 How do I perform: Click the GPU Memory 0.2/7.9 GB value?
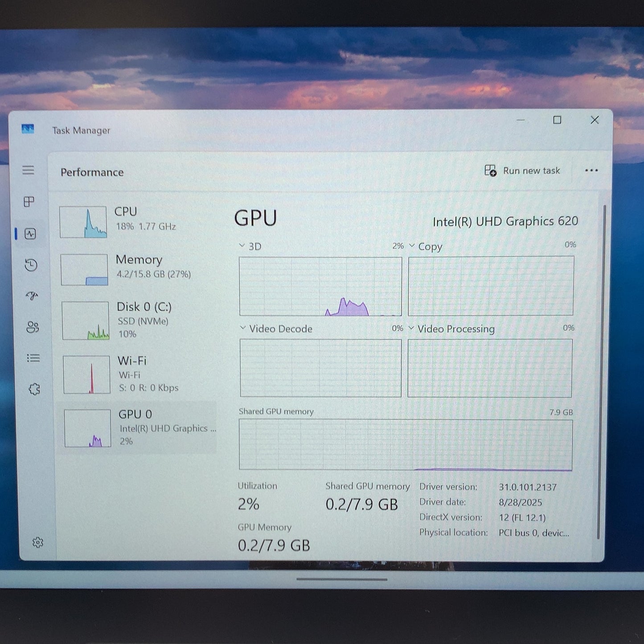click(x=274, y=545)
